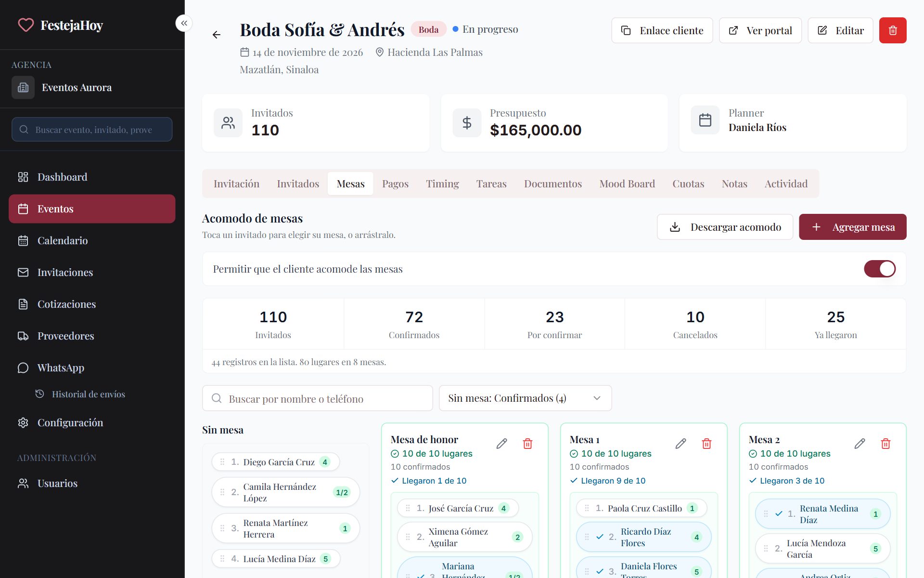Open the Mood Board tab
The width and height of the screenshot is (924, 578).
627,184
